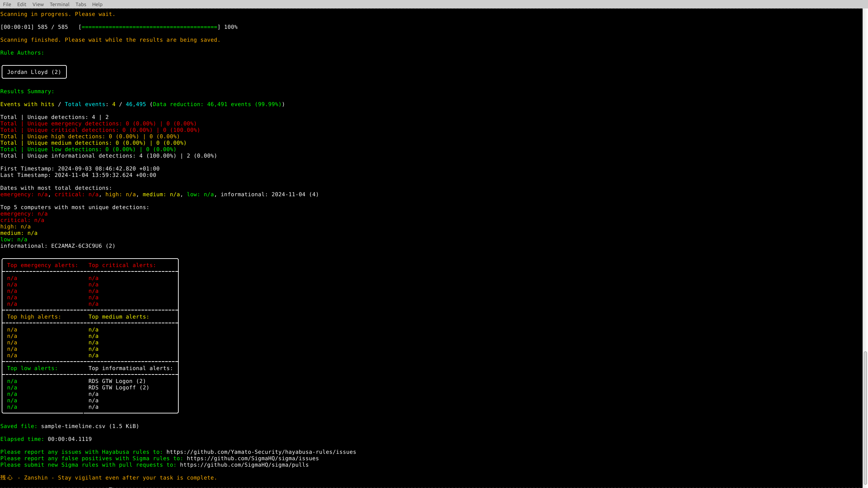Screen dimensions: 868x488
Task: Click the RDS GTW Logon (2) alert
Action: click(117, 381)
